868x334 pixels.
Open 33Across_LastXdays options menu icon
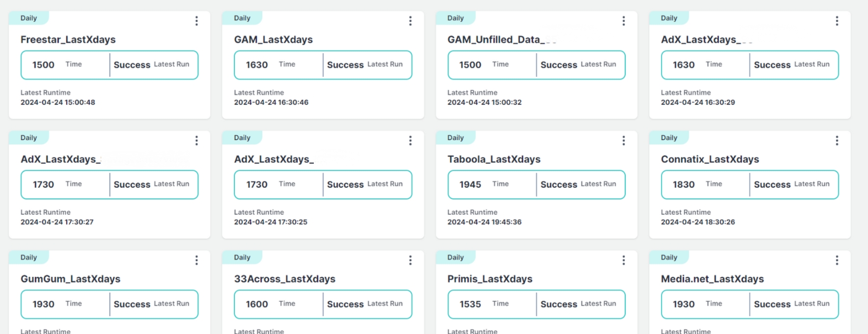click(410, 260)
